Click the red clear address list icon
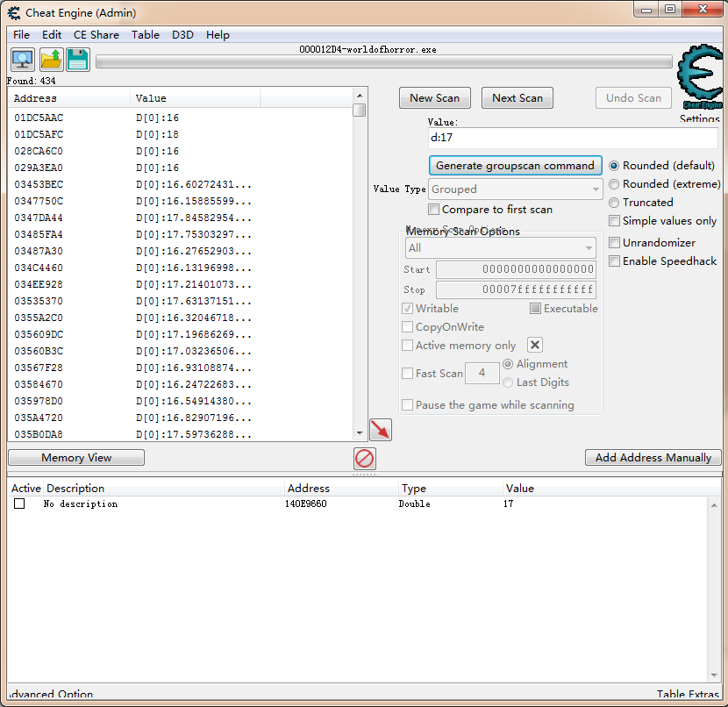Screen dimensions: 728x707 point(365,458)
